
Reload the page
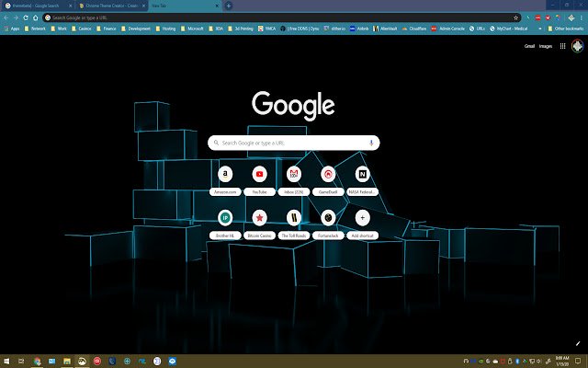point(26,17)
